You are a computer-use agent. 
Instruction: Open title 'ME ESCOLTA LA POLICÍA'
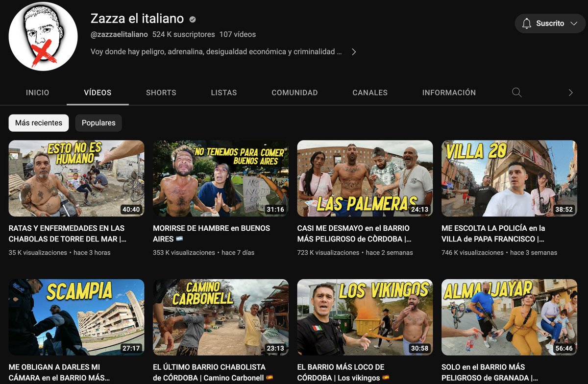pos(493,234)
